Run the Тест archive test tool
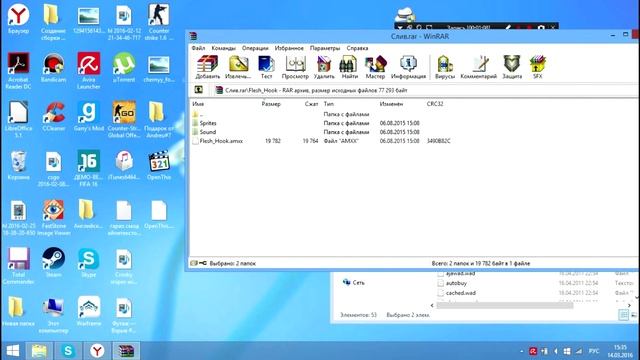This screenshot has width=640, height=360. 266,67
